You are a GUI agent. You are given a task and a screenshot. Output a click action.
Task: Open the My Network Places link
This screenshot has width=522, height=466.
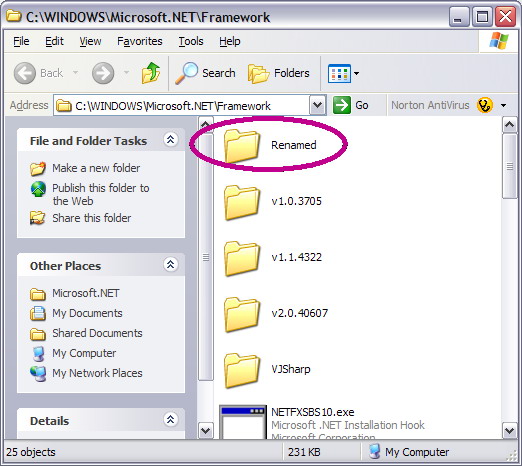click(97, 373)
